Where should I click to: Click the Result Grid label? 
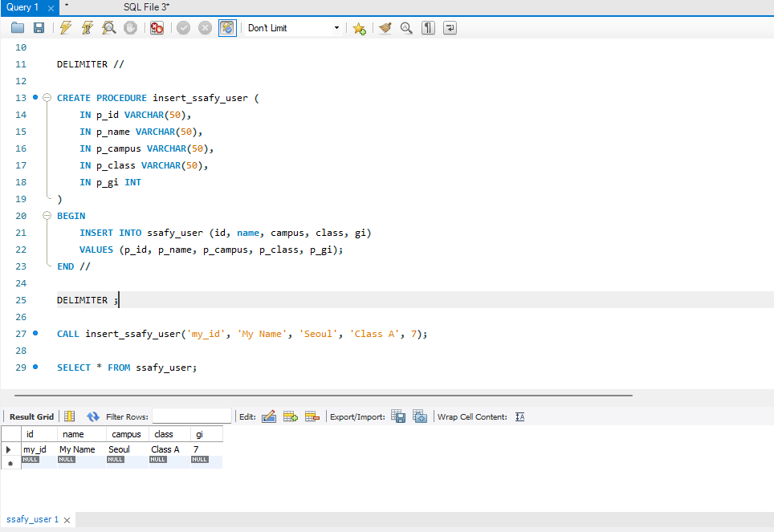tap(31, 417)
